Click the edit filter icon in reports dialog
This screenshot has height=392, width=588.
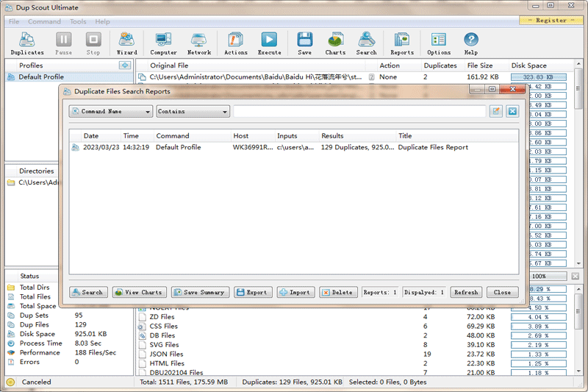496,111
